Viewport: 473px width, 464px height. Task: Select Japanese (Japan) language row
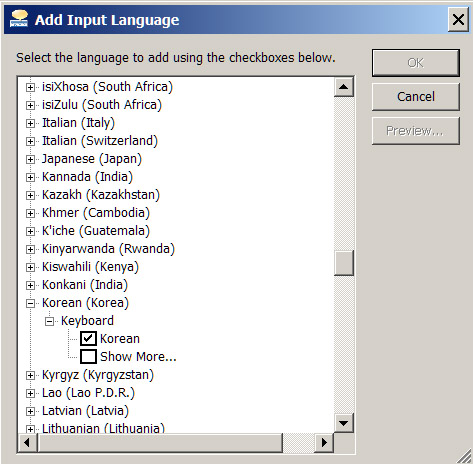tap(92, 159)
